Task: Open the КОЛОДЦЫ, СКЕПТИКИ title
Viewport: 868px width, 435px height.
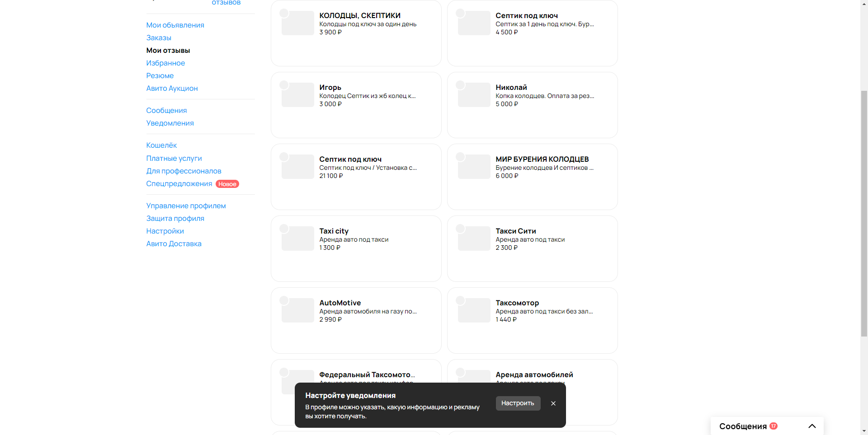Action: 360,16
